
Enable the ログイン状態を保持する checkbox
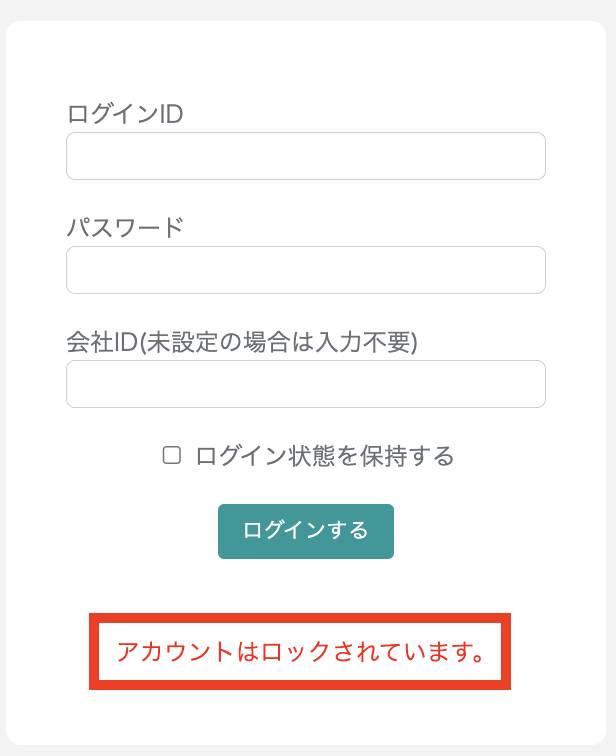172,456
